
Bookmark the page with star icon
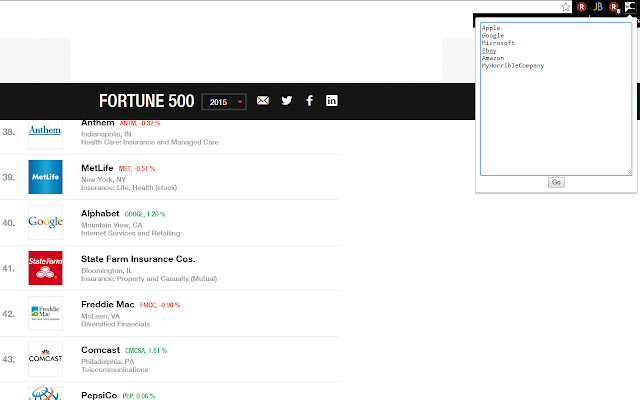point(566,7)
